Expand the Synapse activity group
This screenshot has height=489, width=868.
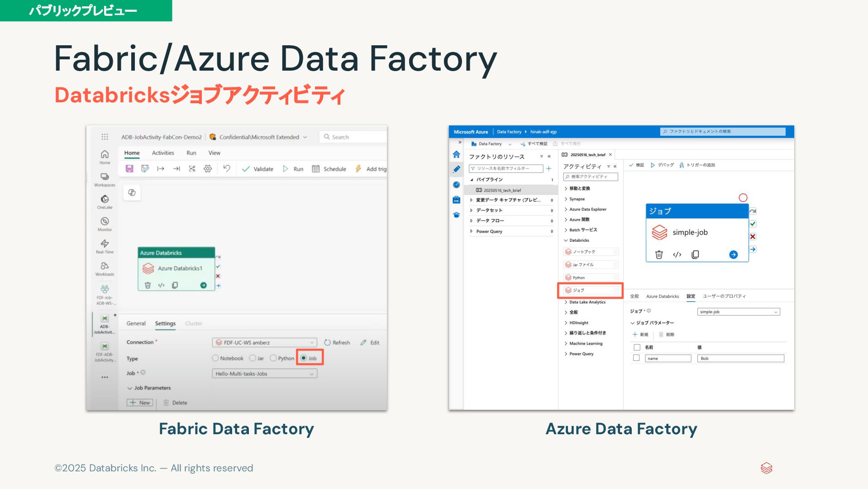pyautogui.click(x=566, y=199)
